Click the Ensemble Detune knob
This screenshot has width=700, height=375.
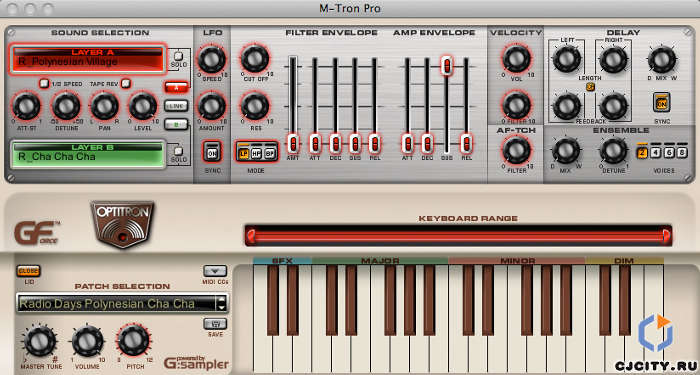pos(613,150)
